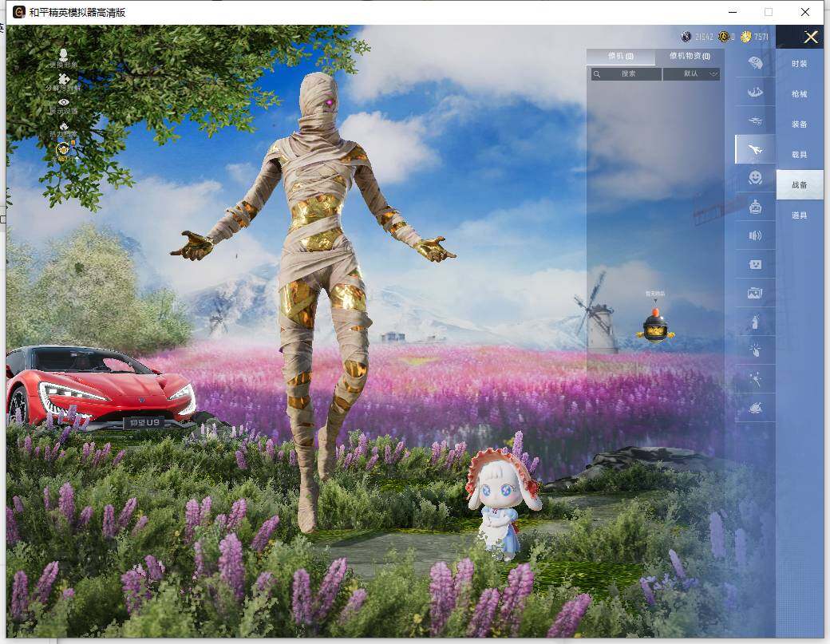Minimize the 和平精英模拟器高清版 window

(x=733, y=12)
